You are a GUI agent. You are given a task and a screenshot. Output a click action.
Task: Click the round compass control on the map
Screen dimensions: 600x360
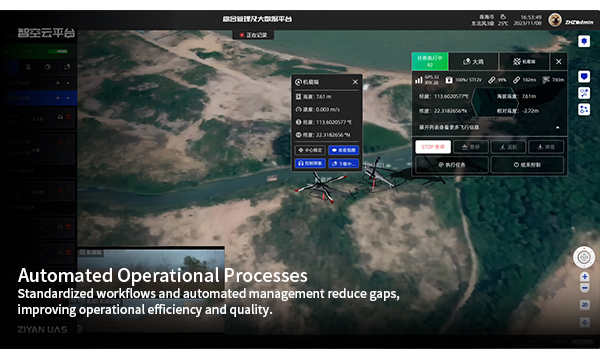pos(584,257)
